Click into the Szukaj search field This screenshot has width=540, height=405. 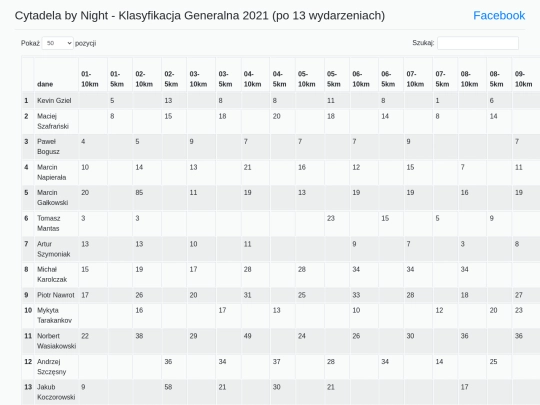pos(478,43)
